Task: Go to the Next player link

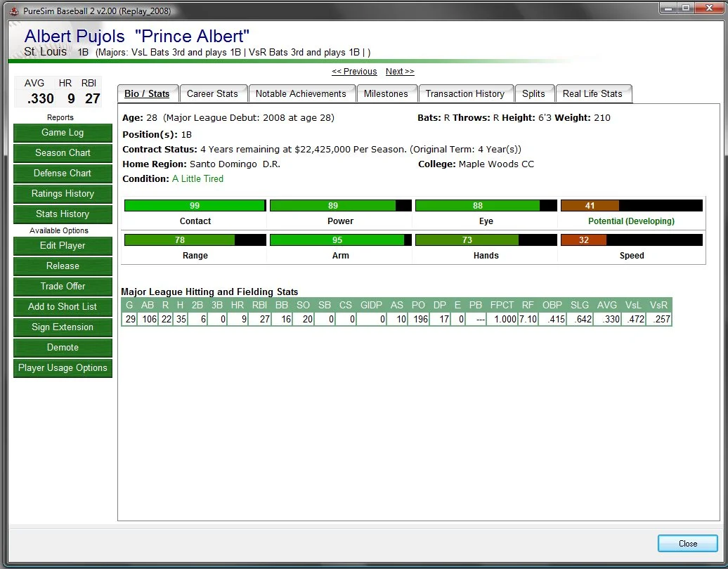Action: 400,72
